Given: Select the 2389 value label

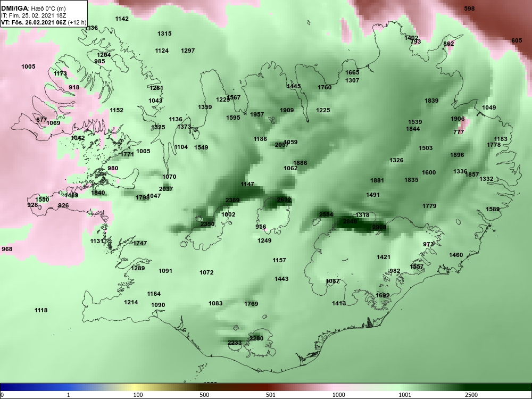Looking at the screenshot, I should [x=232, y=201].
